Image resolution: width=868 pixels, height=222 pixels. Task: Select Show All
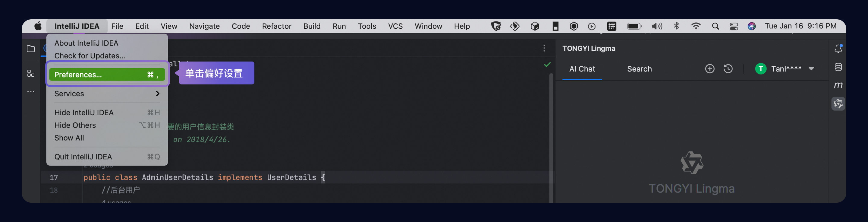(107, 138)
